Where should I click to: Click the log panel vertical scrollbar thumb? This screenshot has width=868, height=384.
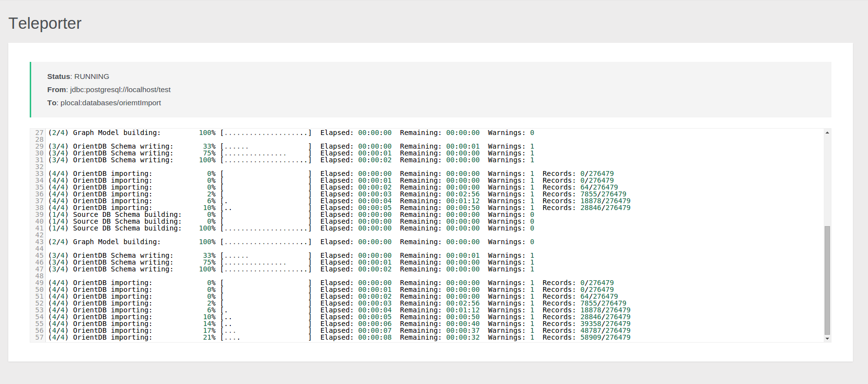point(827,280)
